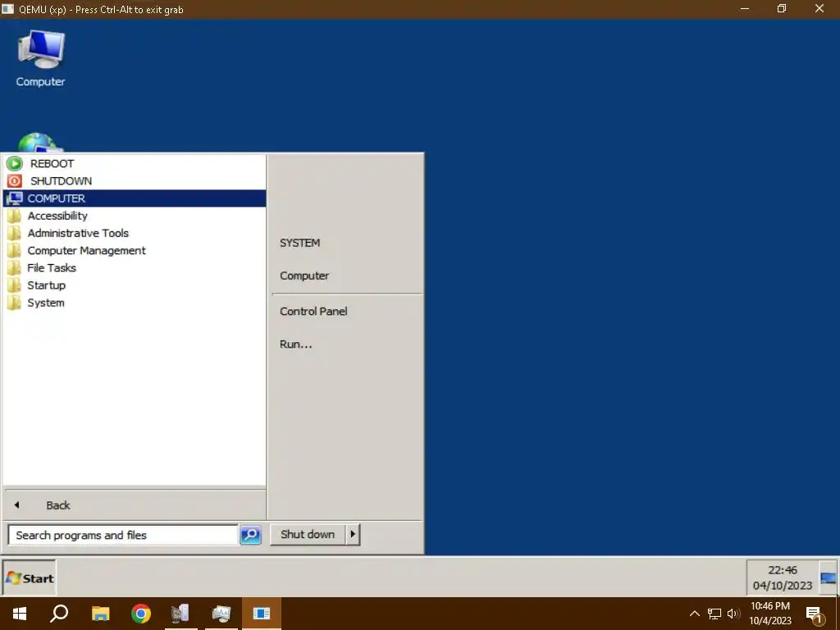Open the Administrative Tools folder
Viewport: 840px width, 630px height.
(x=135, y=233)
